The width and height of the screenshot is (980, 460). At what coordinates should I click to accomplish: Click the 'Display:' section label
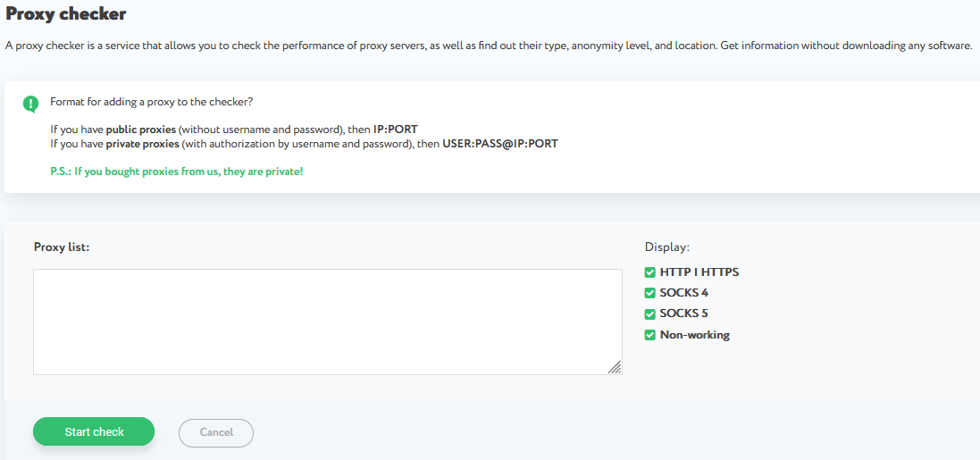click(666, 247)
